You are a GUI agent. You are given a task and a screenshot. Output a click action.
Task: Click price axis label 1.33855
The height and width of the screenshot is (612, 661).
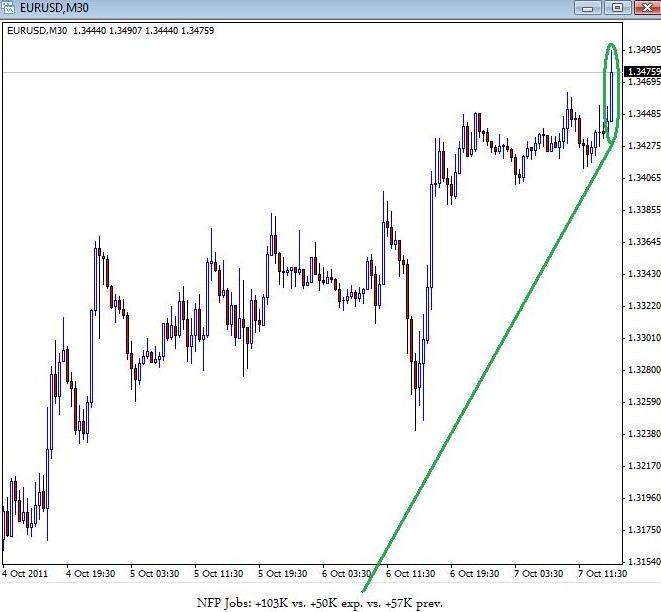644,210
